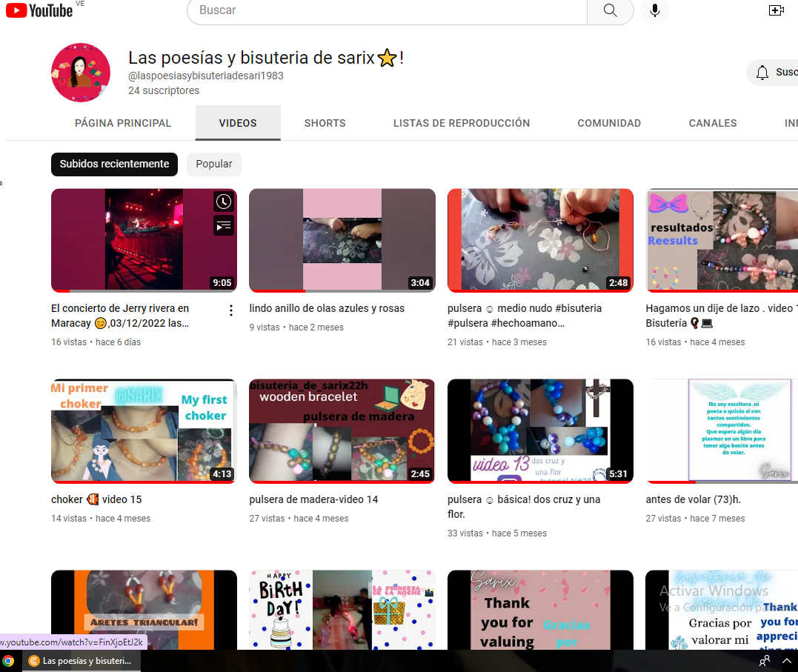
Task: Click the YouTube logo home icon
Action: [39, 10]
